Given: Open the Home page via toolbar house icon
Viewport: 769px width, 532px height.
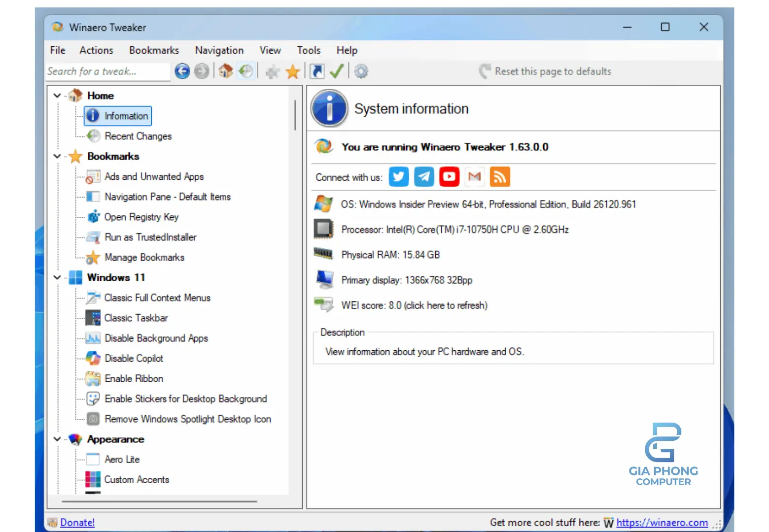Looking at the screenshot, I should [225, 71].
